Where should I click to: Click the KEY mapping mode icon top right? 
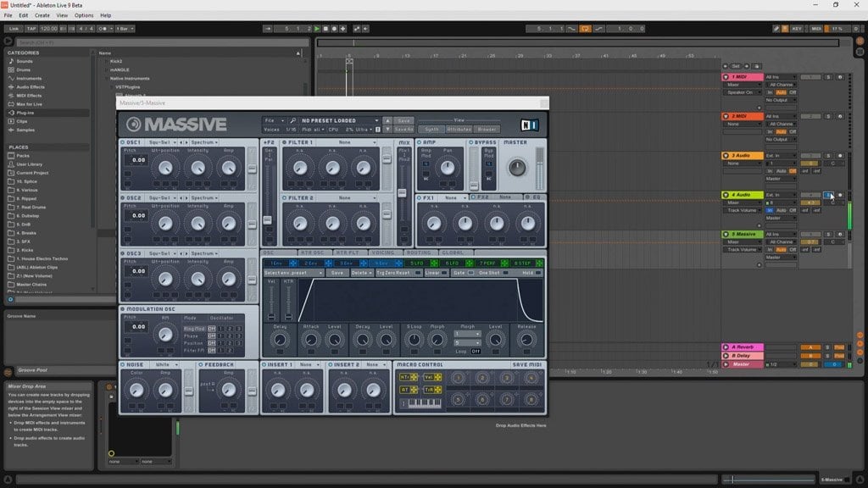[797, 28]
